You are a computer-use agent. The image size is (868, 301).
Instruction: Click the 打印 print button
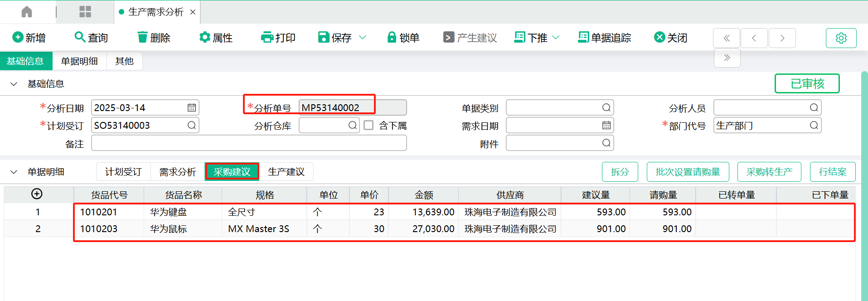pyautogui.click(x=278, y=38)
